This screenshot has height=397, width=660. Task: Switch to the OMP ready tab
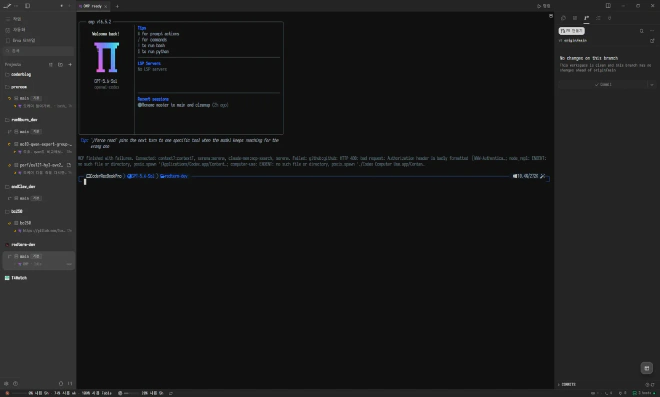pyautogui.click(x=93, y=6)
